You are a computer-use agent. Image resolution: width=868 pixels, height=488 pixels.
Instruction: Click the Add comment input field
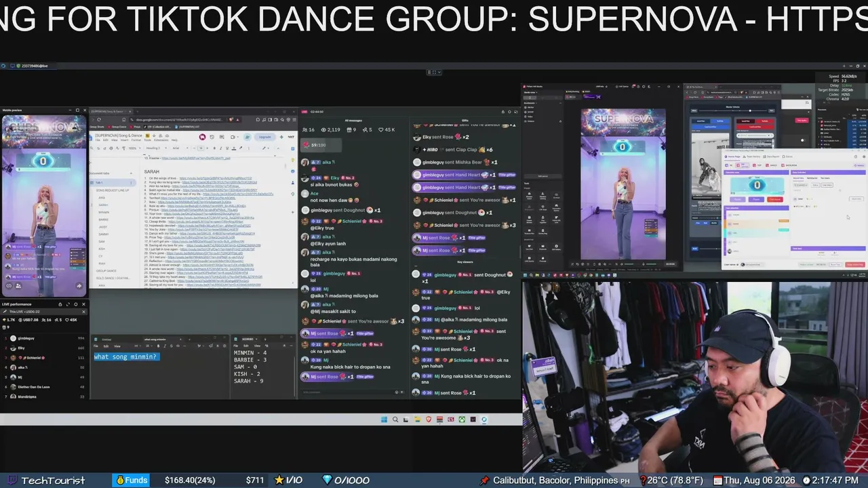(353, 392)
